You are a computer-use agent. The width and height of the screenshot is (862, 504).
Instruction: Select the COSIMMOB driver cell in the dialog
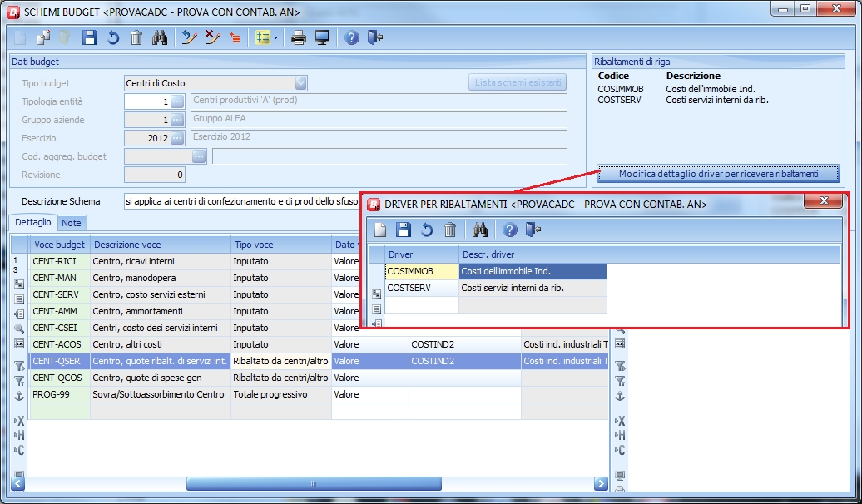pos(422,271)
